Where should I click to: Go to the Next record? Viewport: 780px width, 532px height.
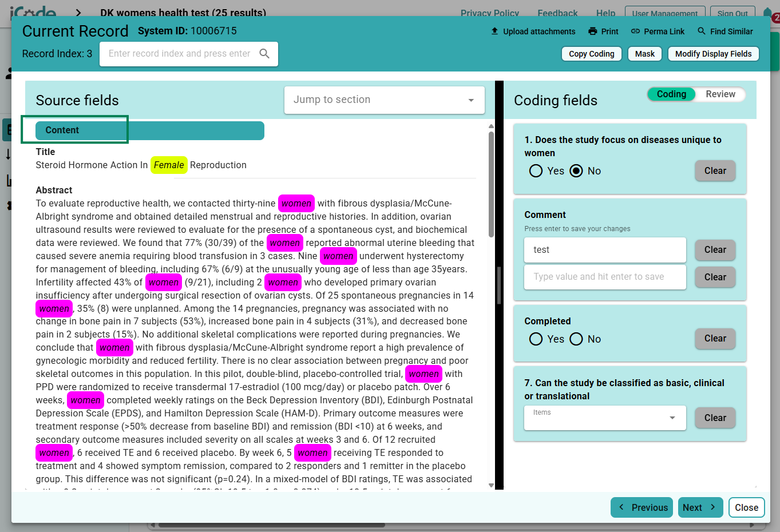pos(700,507)
